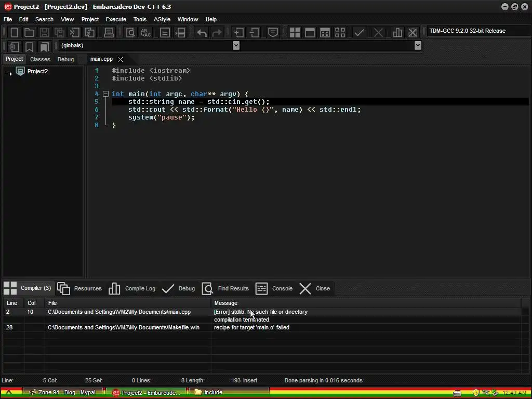Viewport: 532px width, 399px height.
Task: Open the include folder taskbar item
Action: click(x=229, y=392)
